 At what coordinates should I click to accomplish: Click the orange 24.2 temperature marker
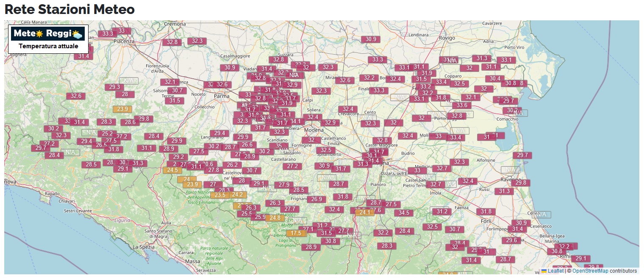click(x=237, y=195)
